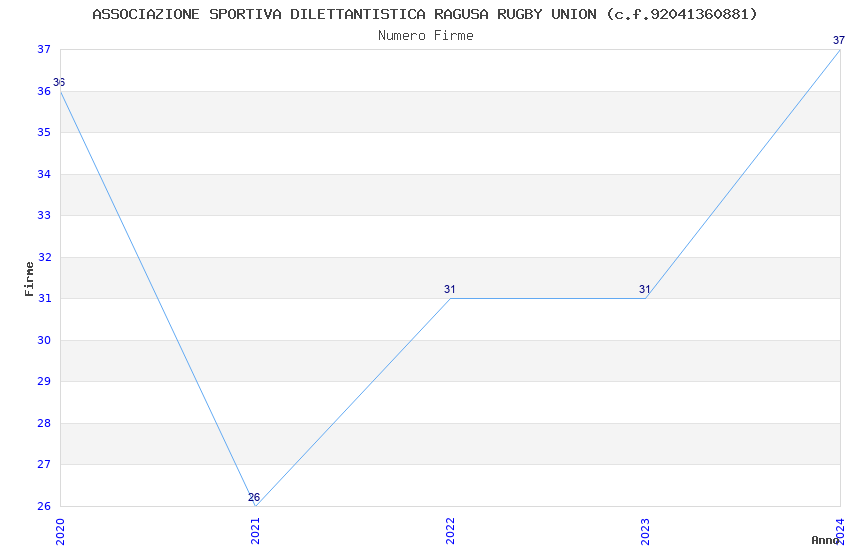The width and height of the screenshot is (850, 550).
Task: Click the data label 31 above 2023
Action: point(645,290)
